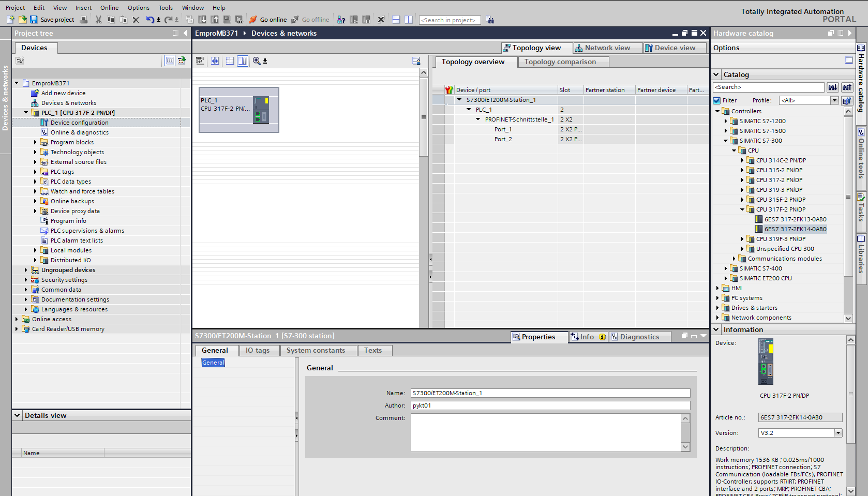Open the Info tab in inspector
Image resolution: width=868 pixels, height=496 pixels.
point(588,337)
